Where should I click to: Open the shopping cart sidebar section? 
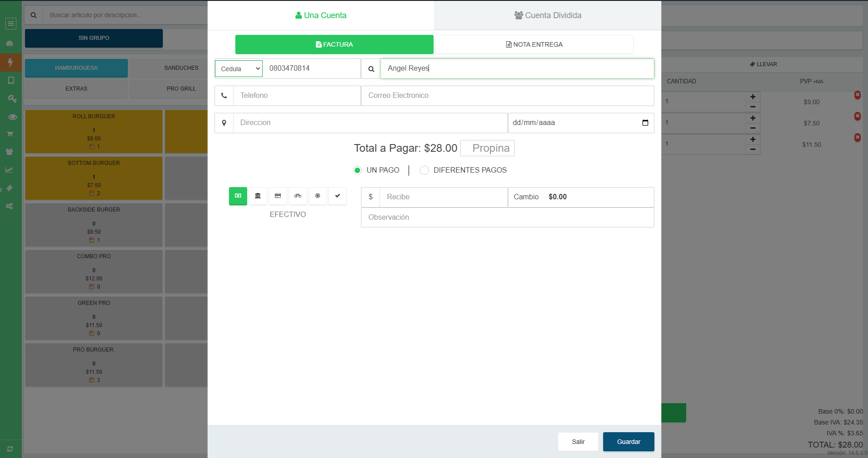tap(10, 134)
